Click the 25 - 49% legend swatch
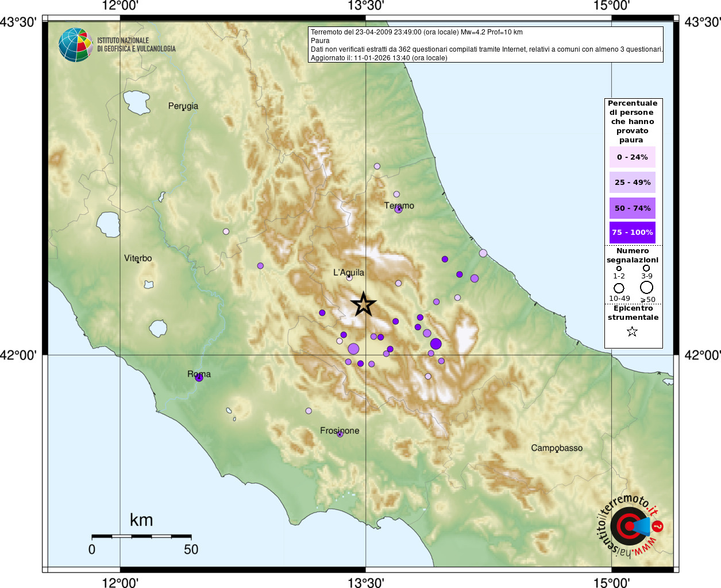Screen dimensions: 721x588 point(633,183)
